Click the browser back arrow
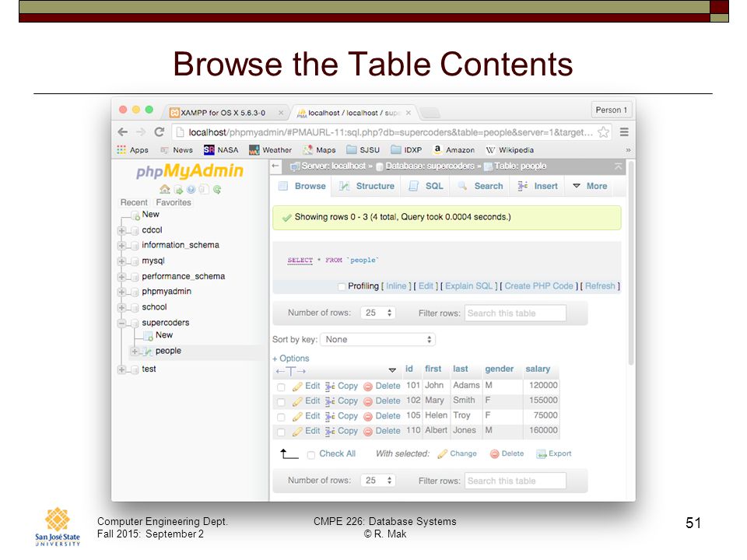 123,132
